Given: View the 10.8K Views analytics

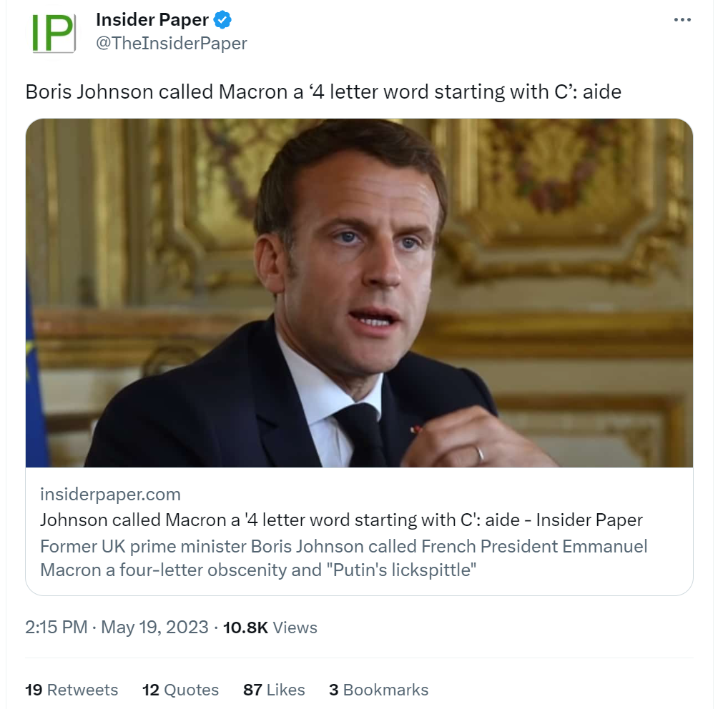Looking at the screenshot, I should [x=270, y=628].
